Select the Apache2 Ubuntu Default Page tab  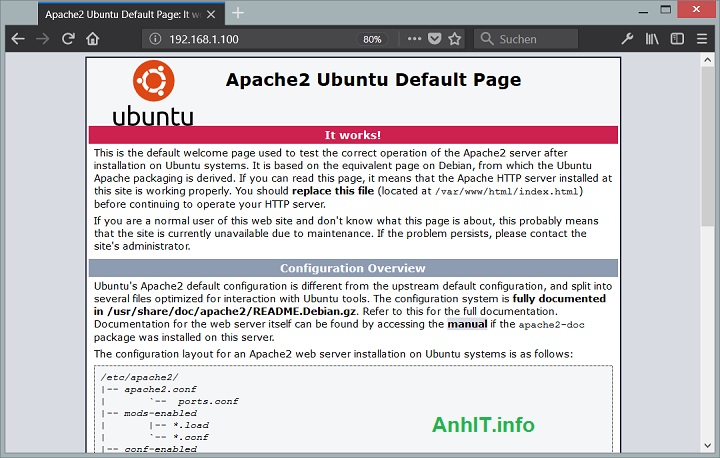click(x=131, y=14)
